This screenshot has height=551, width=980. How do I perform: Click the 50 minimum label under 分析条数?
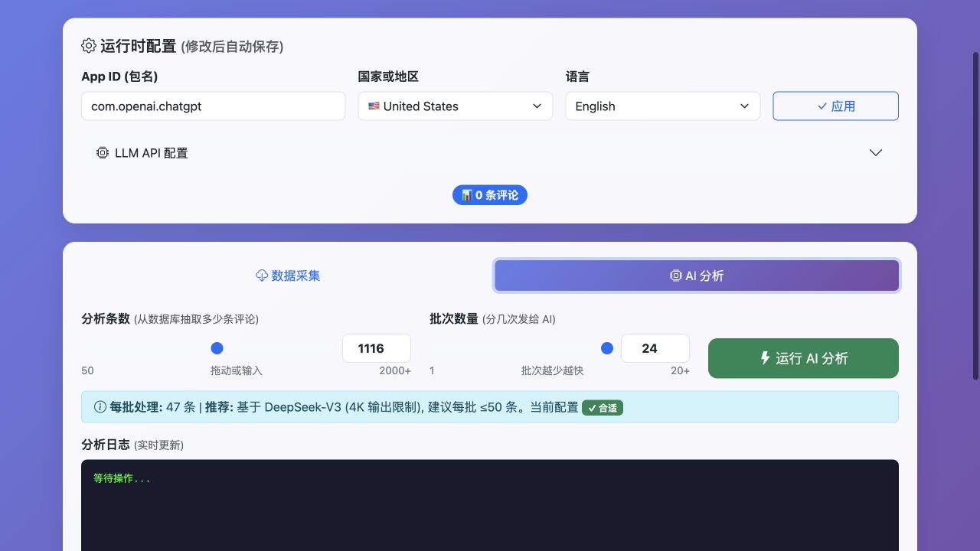click(x=87, y=370)
